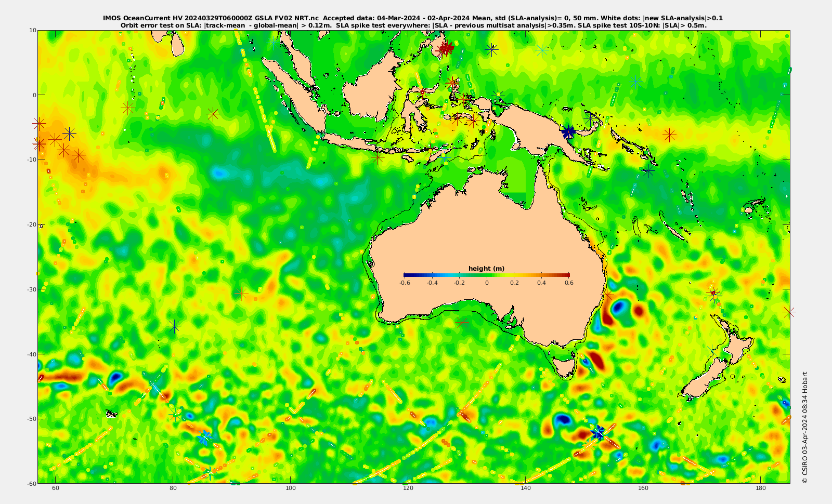Click latitude axis tick label -40
Image resolution: width=832 pixels, height=504 pixels.
(32, 354)
